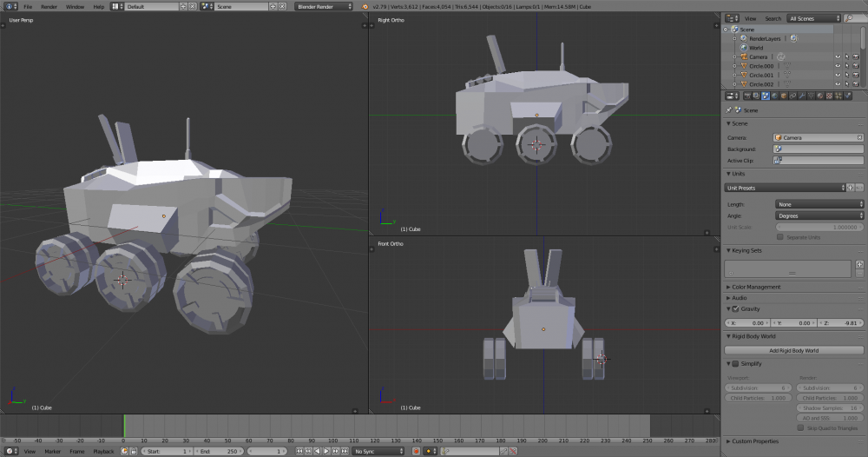Toggle preview range clock icon in timeline
This screenshot has height=457, width=868.
pyautogui.click(x=124, y=452)
